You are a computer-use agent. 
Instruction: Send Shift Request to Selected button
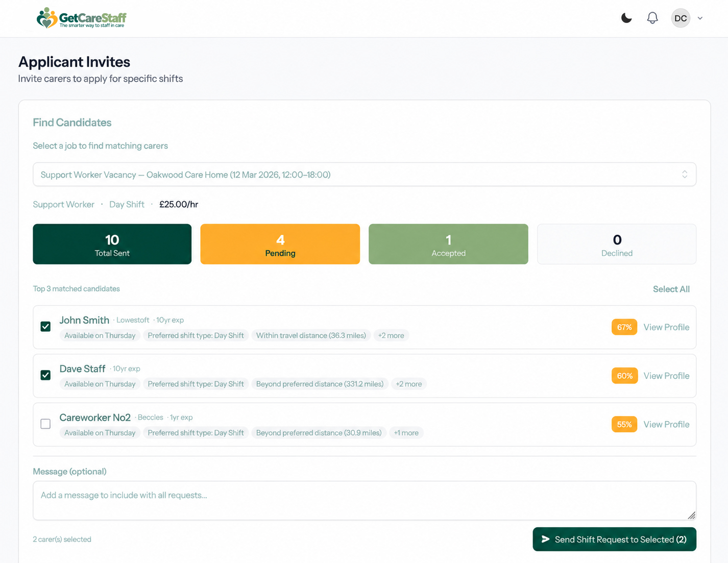coord(615,540)
